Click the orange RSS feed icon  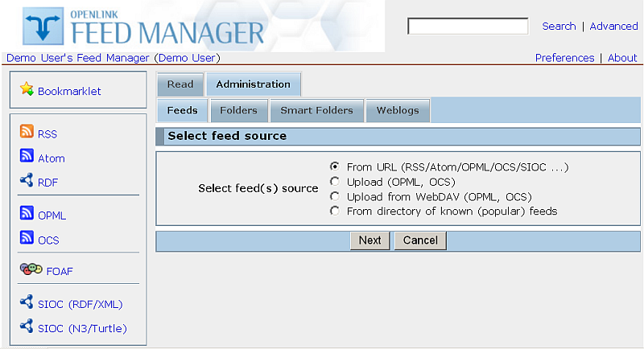pos(27,133)
